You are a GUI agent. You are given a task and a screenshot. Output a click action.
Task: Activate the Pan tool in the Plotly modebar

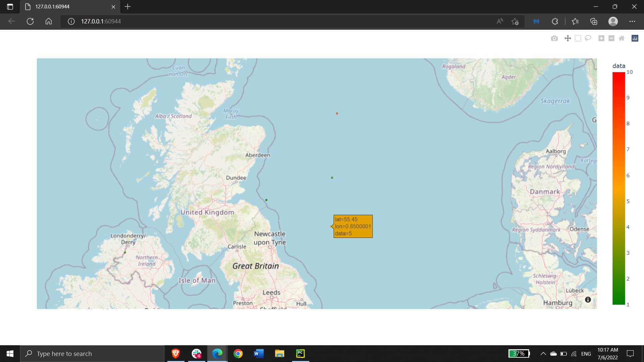(x=568, y=38)
